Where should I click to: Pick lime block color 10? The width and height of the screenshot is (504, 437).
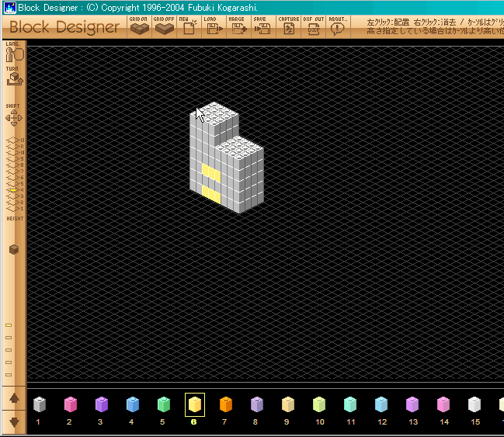pos(319,404)
